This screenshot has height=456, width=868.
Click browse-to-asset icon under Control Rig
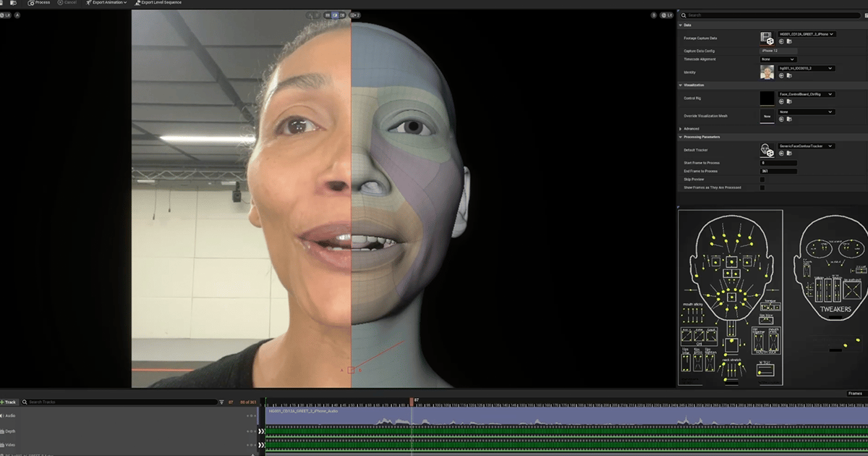click(789, 102)
